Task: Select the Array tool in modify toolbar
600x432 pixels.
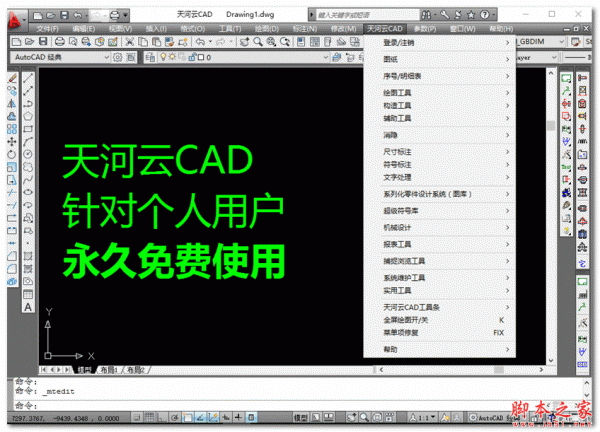Action: (12, 129)
